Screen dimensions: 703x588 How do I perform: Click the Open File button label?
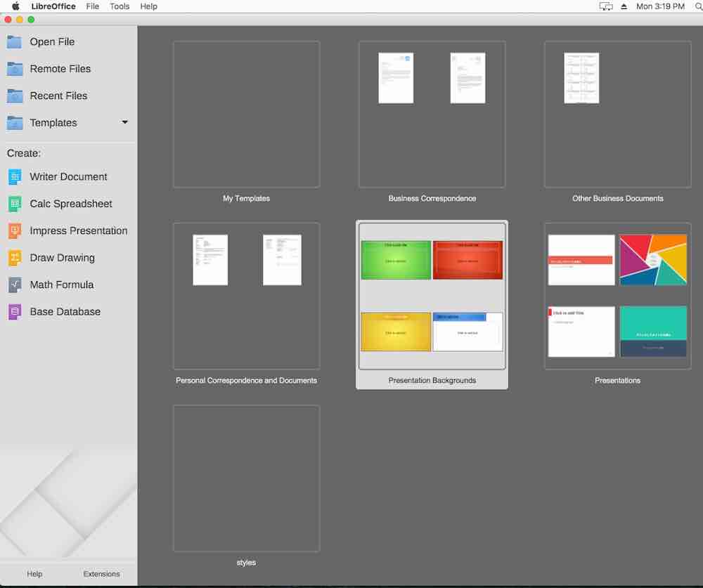click(52, 41)
